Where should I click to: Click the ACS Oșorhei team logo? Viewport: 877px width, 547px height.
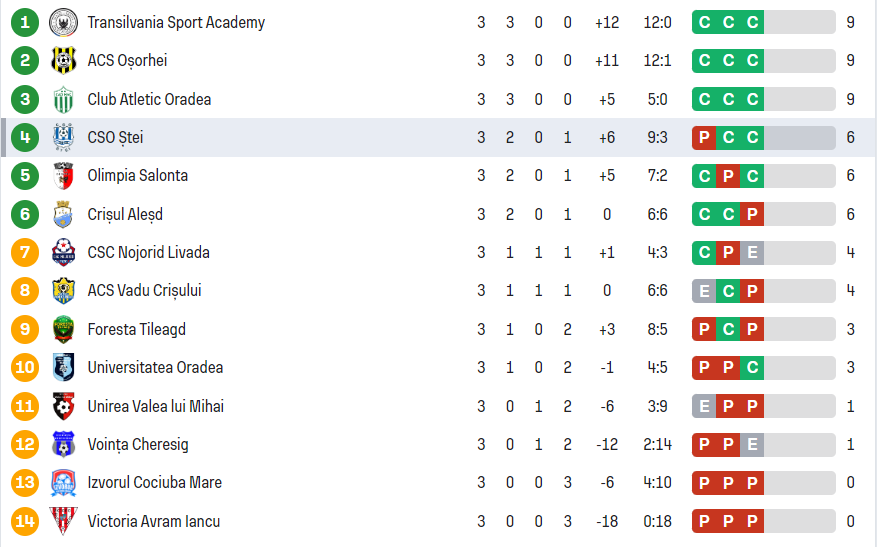(64, 60)
